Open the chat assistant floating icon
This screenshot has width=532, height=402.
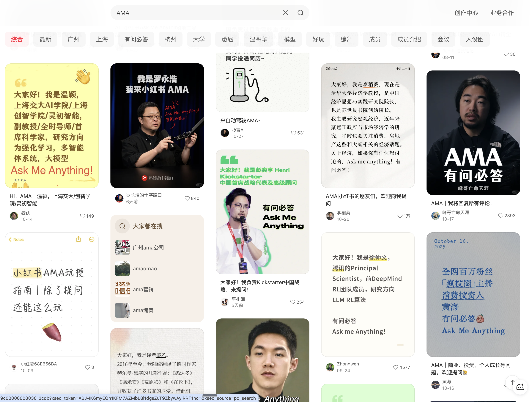point(520,387)
